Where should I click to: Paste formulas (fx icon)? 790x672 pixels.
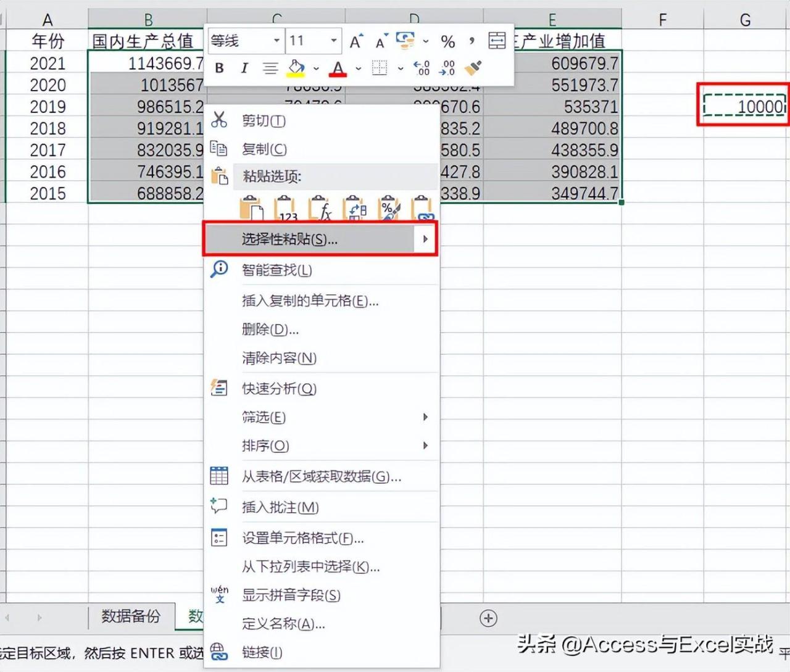coord(320,209)
